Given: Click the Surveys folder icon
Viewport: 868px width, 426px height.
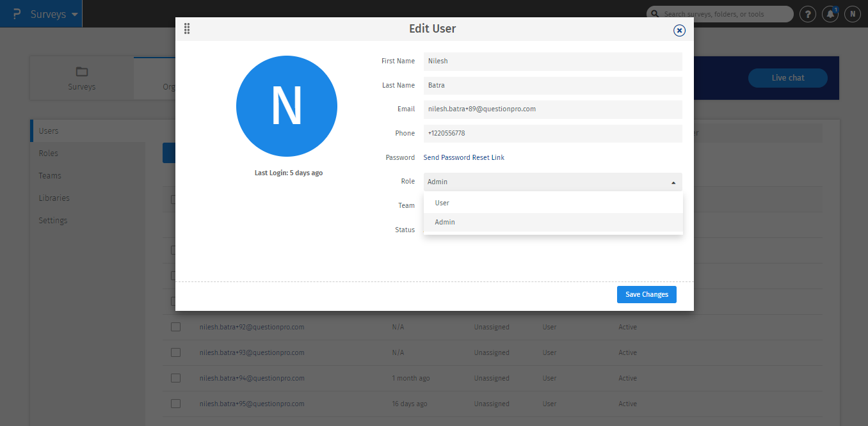Looking at the screenshot, I should (81, 71).
